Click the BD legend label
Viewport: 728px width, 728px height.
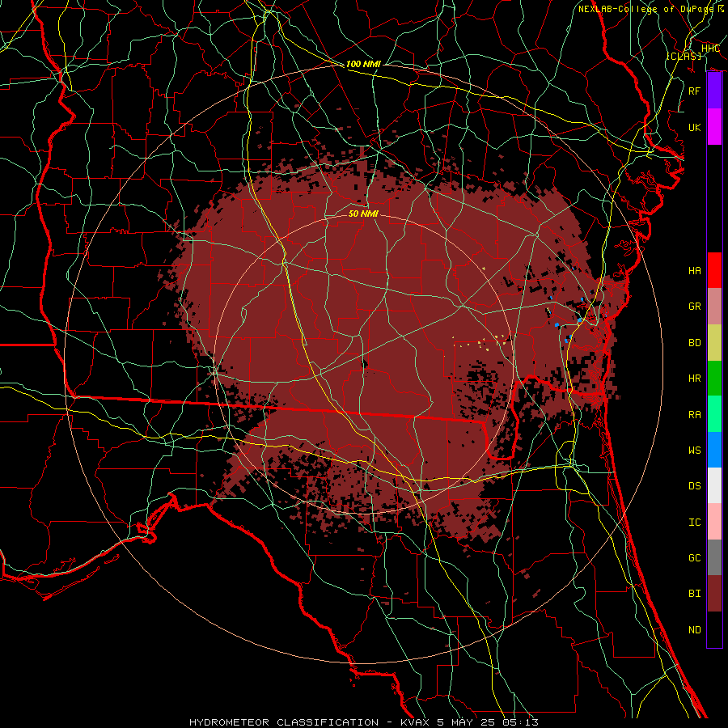695,343
